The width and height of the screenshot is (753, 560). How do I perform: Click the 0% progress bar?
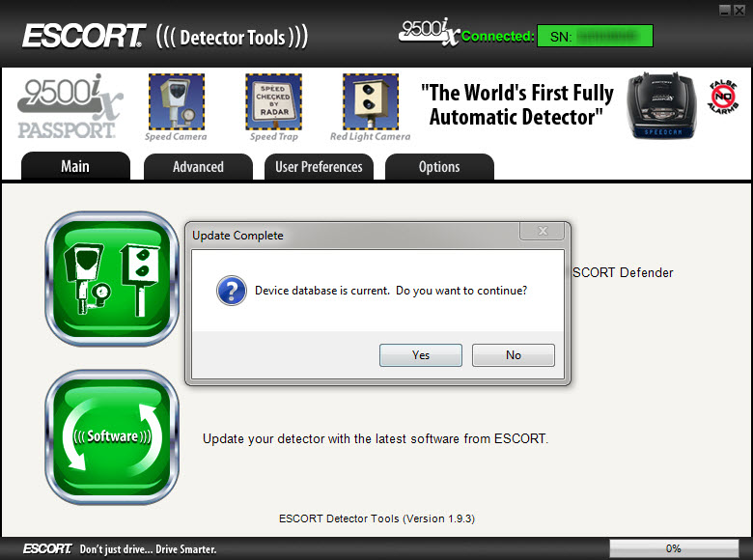coord(673,548)
